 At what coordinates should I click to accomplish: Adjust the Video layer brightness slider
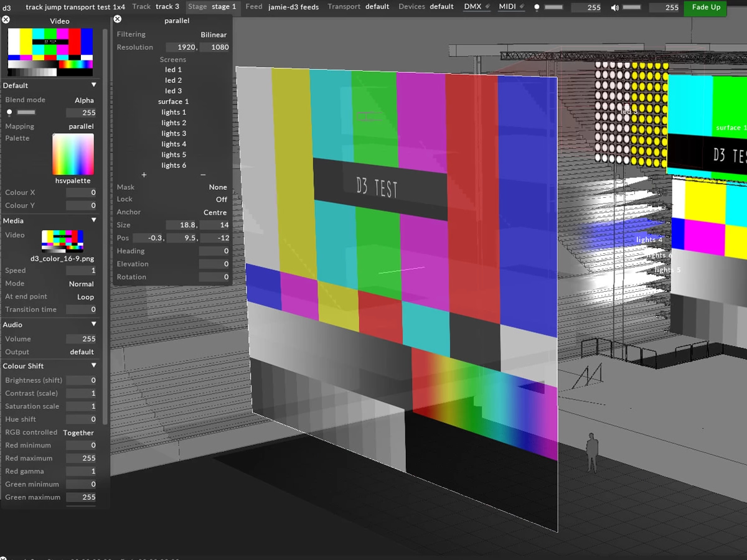(26, 113)
